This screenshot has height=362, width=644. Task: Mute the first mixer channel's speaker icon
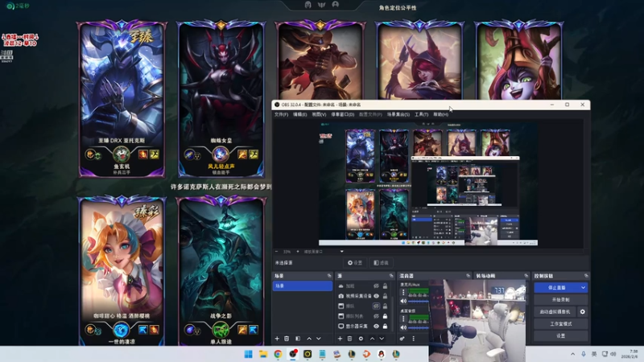403,301
